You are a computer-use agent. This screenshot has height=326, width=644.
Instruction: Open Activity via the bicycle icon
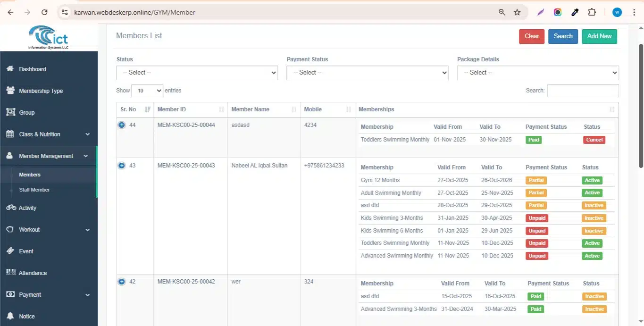11,208
